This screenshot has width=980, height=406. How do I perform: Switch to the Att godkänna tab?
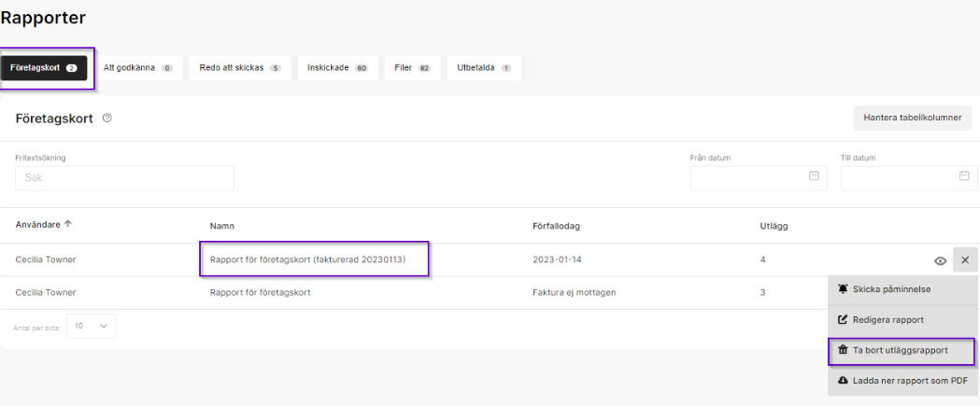137,68
